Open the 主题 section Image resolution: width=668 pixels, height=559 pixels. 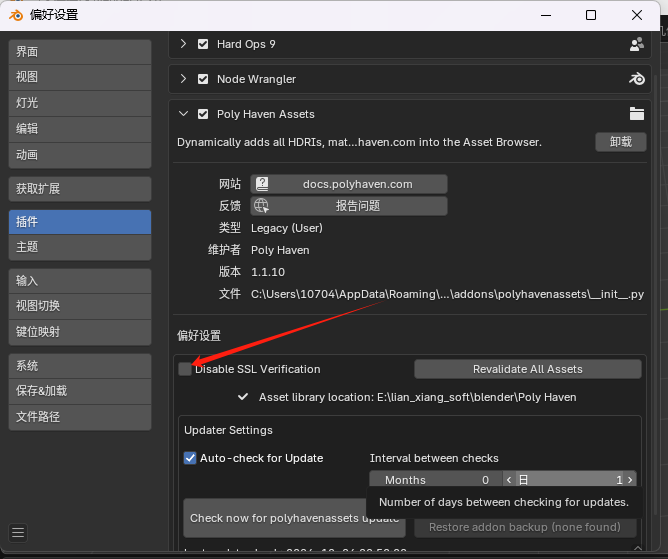[80, 247]
